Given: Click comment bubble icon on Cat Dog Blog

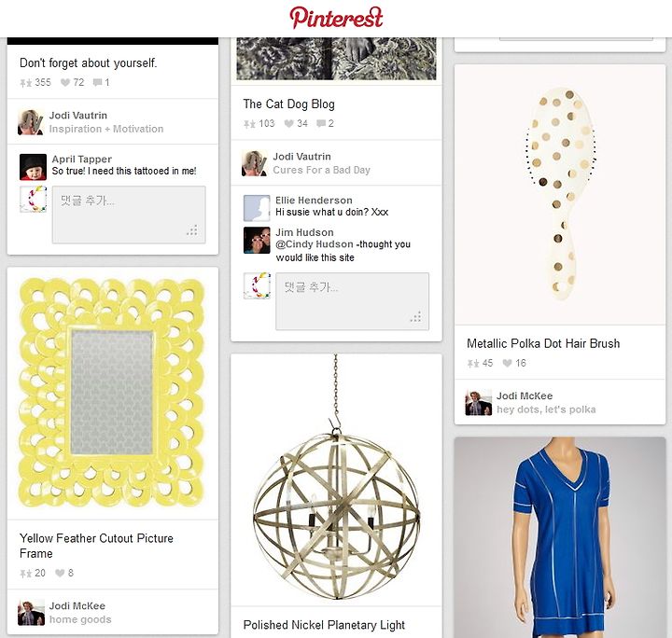Looking at the screenshot, I should pos(320,124).
